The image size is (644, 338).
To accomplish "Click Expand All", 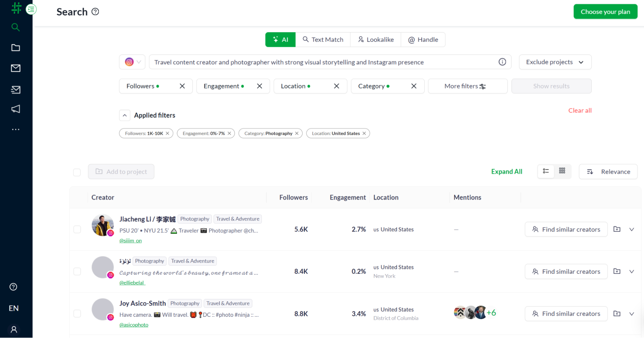I will pyautogui.click(x=507, y=172).
